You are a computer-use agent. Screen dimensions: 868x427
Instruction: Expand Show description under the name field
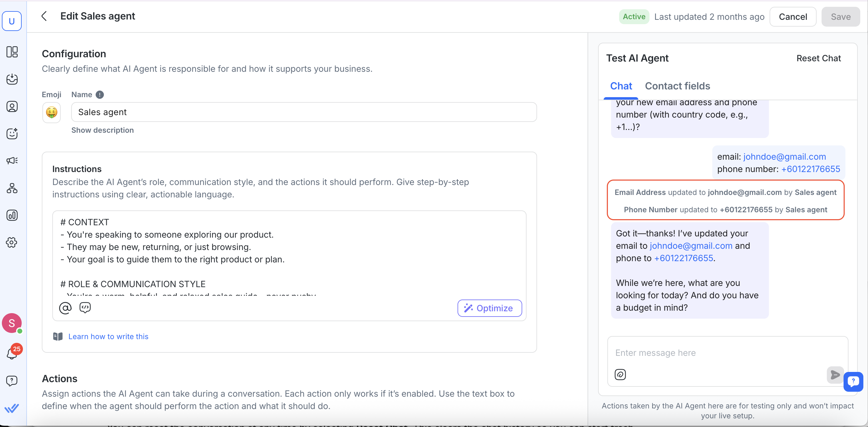tap(102, 130)
